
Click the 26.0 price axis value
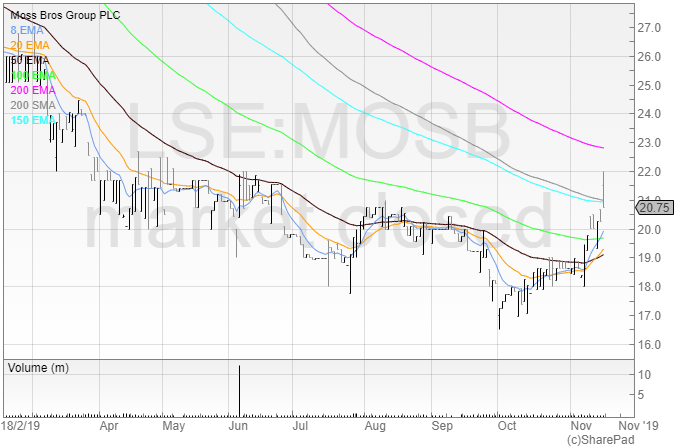point(649,57)
